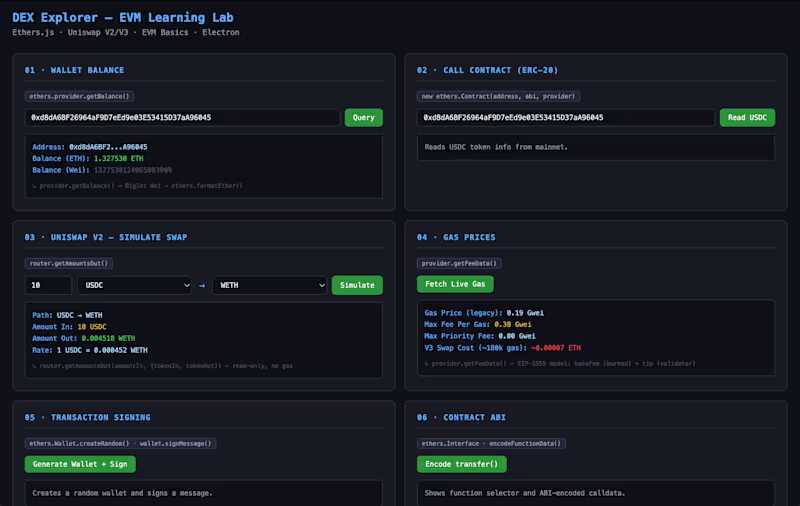Open the WETH output token dropdown

[270, 285]
